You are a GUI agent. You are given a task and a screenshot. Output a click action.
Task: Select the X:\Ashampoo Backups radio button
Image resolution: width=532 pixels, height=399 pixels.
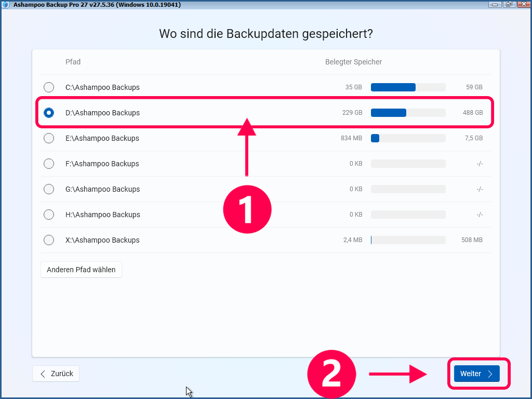point(49,240)
